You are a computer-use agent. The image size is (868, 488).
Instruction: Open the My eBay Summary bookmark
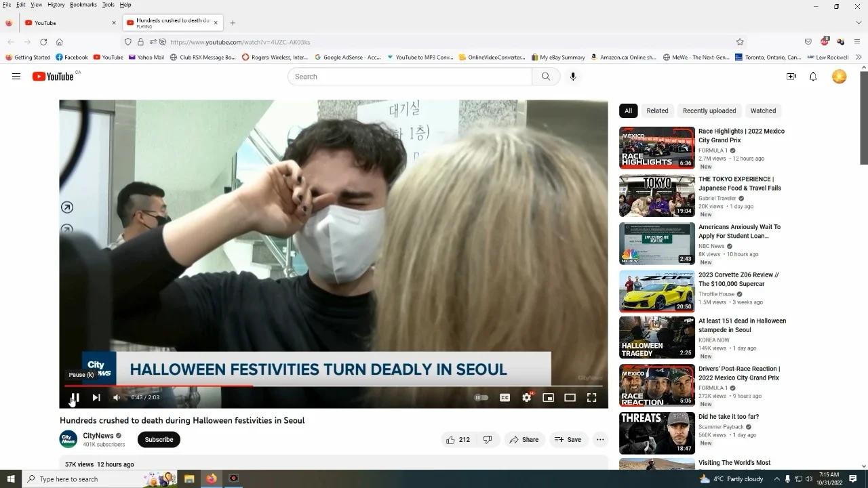coord(558,58)
